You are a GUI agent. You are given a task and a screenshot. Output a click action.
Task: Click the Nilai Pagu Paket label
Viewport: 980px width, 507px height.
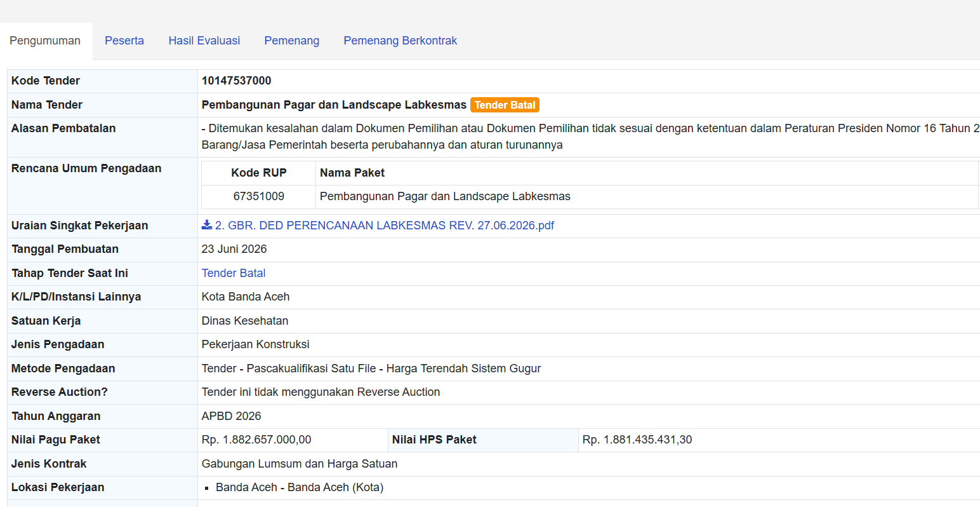click(56, 440)
